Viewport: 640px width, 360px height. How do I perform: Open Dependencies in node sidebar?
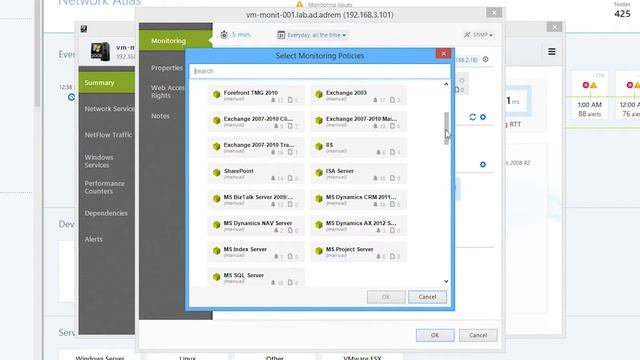click(x=107, y=213)
